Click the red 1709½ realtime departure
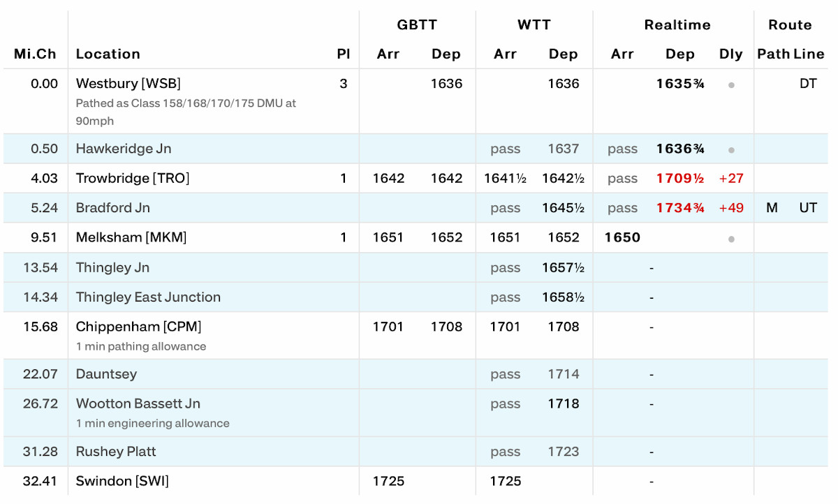The height and width of the screenshot is (504, 838). (679, 178)
